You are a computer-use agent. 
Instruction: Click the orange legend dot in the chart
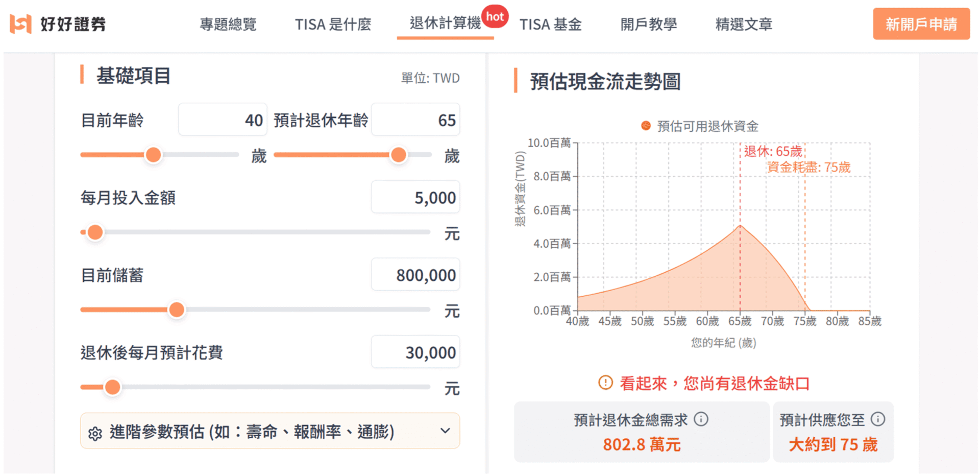(x=645, y=124)
